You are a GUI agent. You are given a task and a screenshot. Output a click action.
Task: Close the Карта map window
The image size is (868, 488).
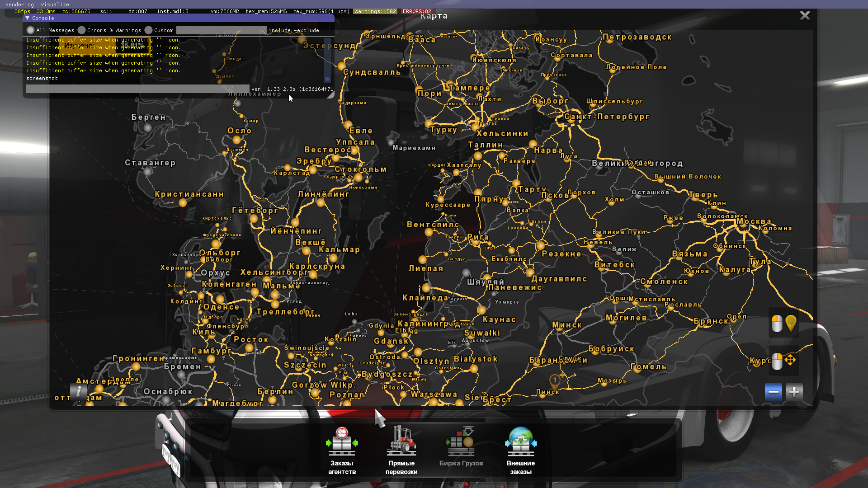click(x=805, y=16)
